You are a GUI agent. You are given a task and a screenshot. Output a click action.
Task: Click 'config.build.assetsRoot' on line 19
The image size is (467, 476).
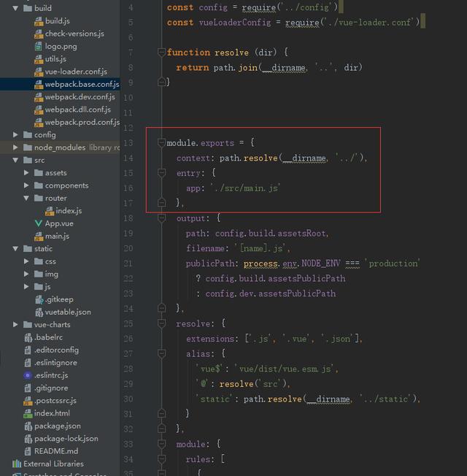(x=271, y=234)
